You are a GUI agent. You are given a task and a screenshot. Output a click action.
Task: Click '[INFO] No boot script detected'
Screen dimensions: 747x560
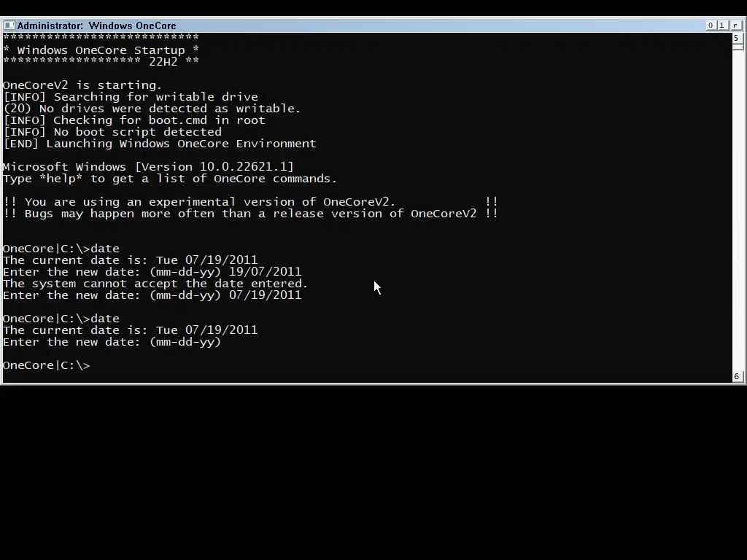[112, 132]
